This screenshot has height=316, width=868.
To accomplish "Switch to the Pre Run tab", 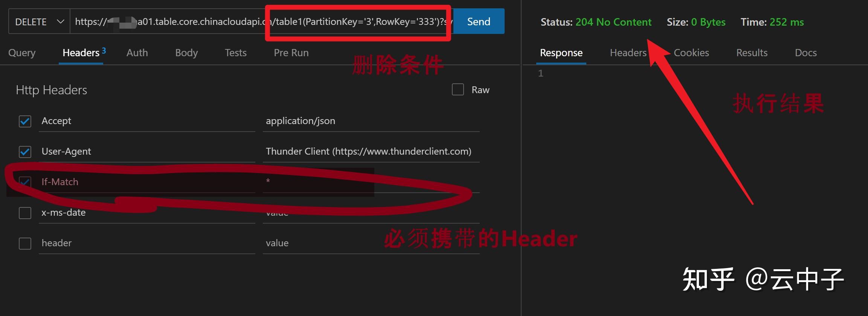I will [291, 53].
